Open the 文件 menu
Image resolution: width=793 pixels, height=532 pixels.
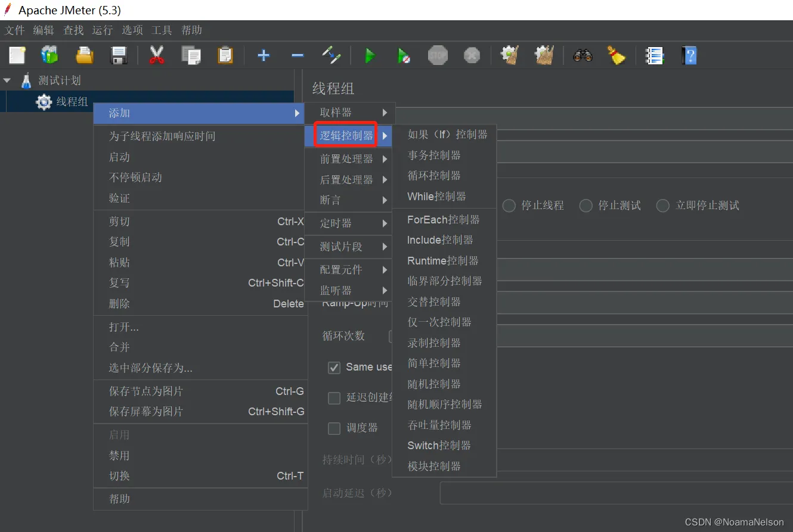tap(15, 30)
